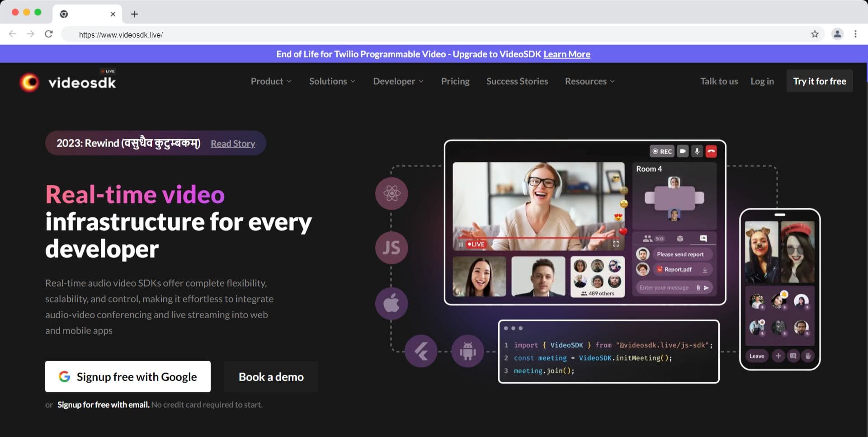The image size is (868, 437).
Task: Click the chat icon on phone mockup
Action: [x=793, y=356]
